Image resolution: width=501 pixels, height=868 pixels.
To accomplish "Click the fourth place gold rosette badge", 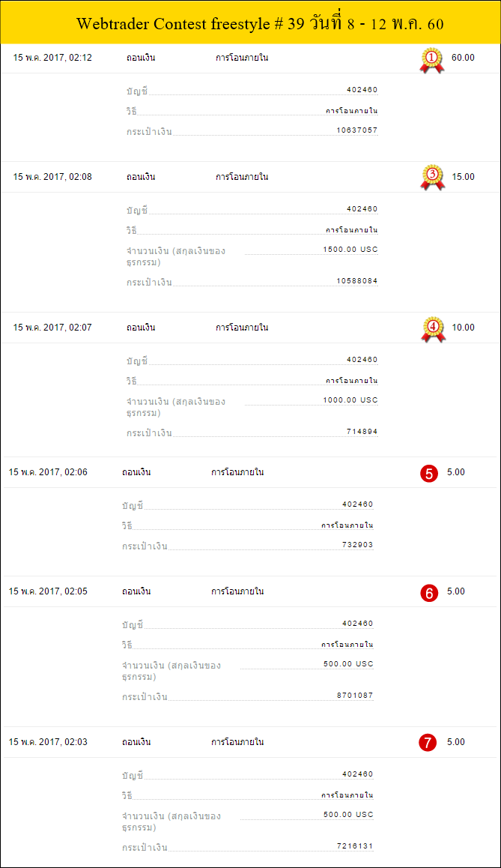I will click(432, 329).
